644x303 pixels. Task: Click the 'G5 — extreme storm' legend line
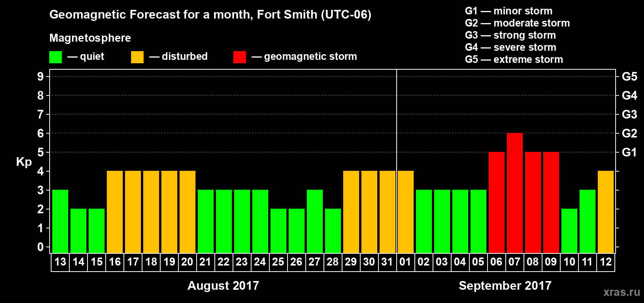coord(514,59)
